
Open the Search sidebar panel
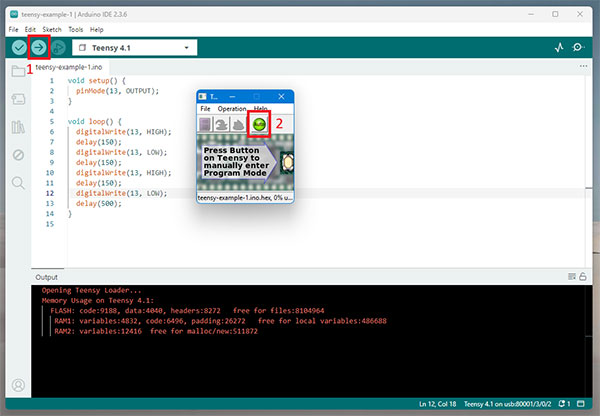point(18,183)
